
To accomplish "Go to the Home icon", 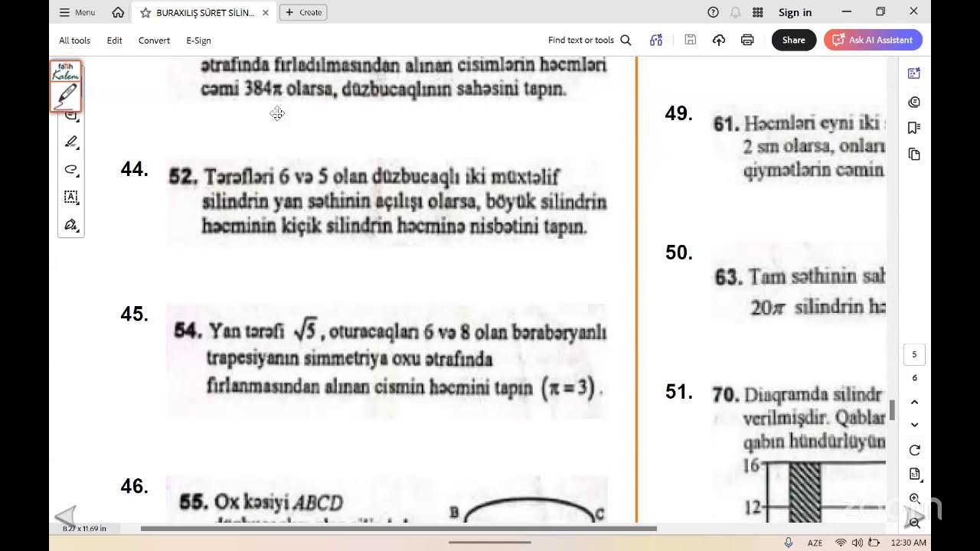I will coord(118,12).
